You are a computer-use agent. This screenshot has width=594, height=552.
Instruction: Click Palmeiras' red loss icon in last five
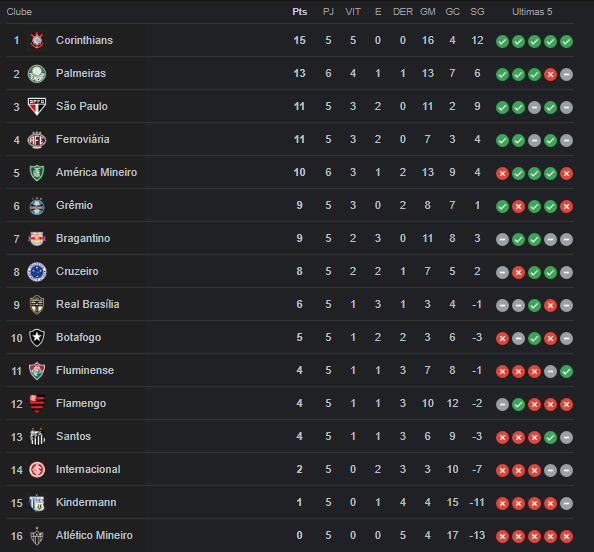click(550, 75)
